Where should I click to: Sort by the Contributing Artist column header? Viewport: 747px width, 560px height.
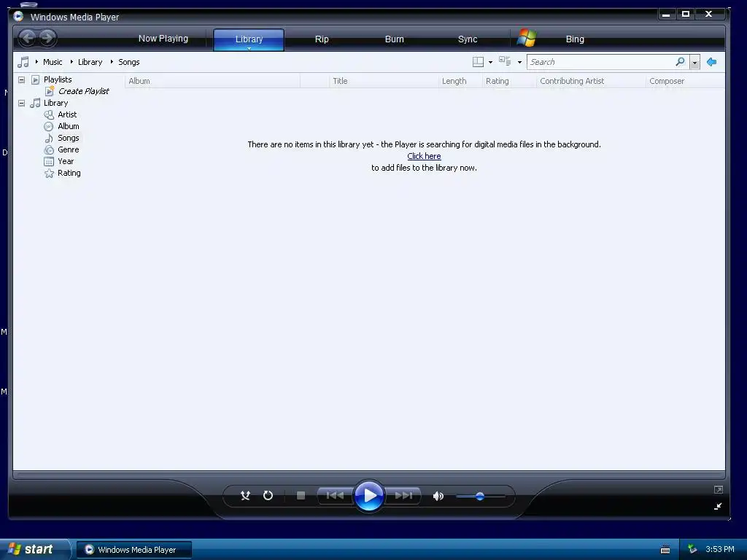click(591, 81)
